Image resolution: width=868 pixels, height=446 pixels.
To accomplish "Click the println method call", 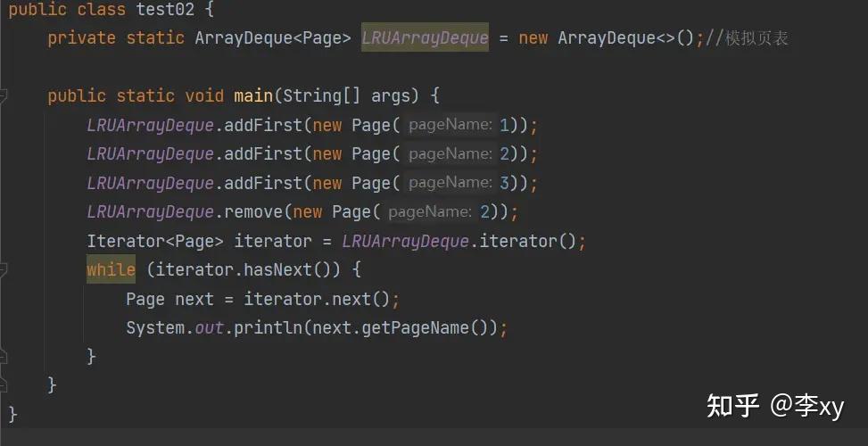I will coord(268,328).
